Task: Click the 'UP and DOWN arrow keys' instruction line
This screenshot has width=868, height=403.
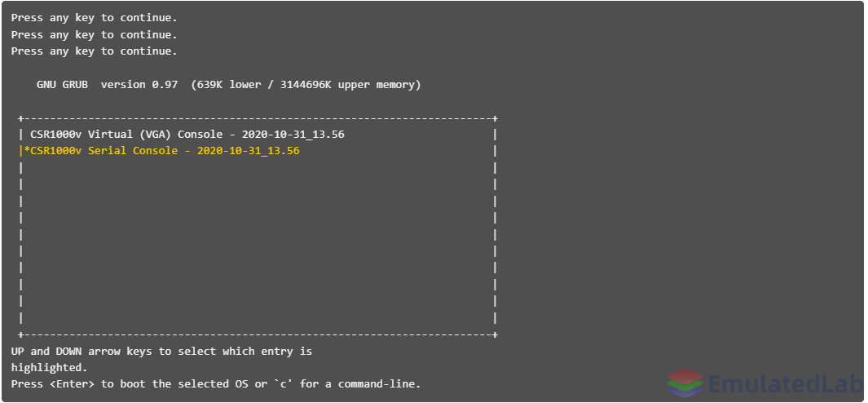Action: click(x=161, y=352)
